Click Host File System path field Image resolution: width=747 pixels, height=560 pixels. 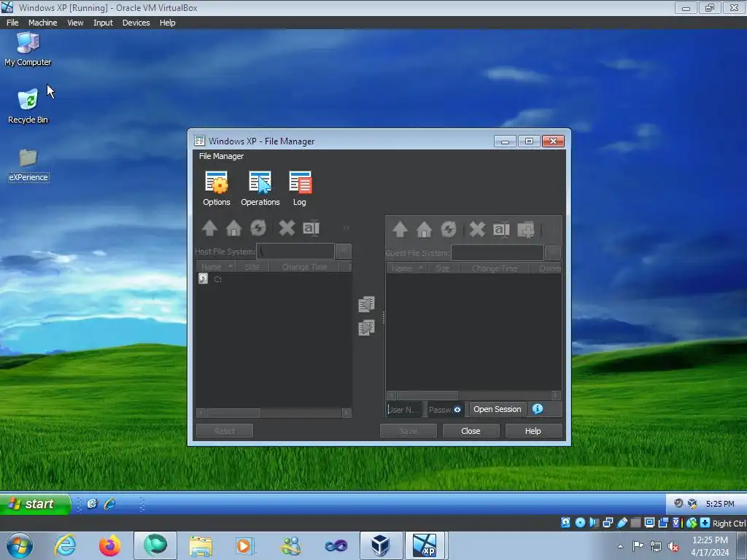(295, 251)
